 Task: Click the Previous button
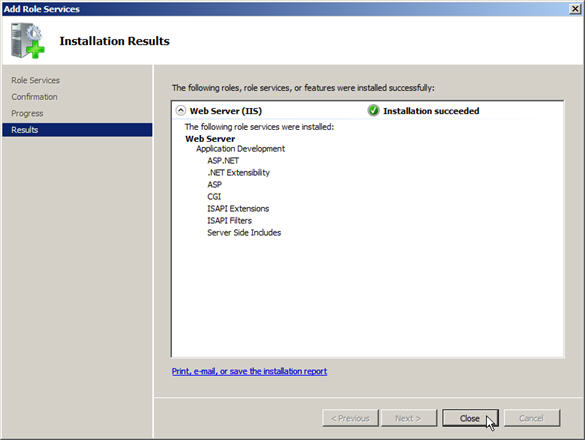pos(350,418)
